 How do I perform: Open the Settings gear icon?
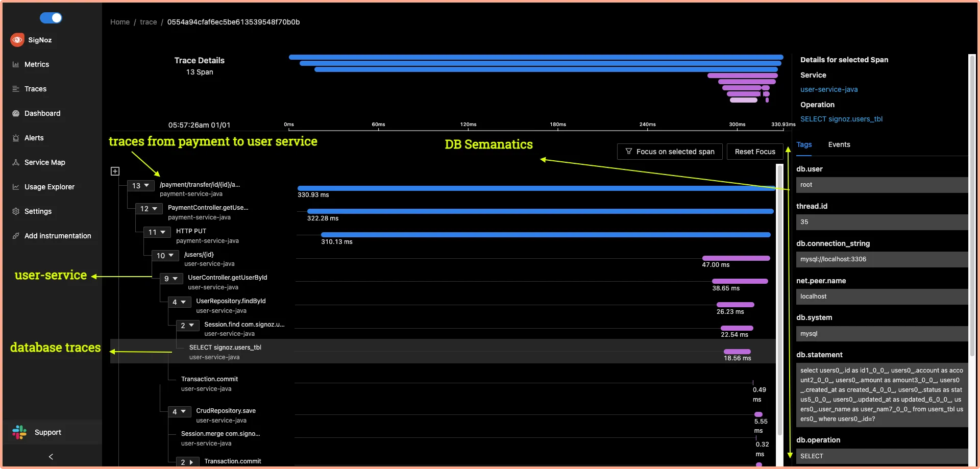pyautogui.click(x=16, y=211)
